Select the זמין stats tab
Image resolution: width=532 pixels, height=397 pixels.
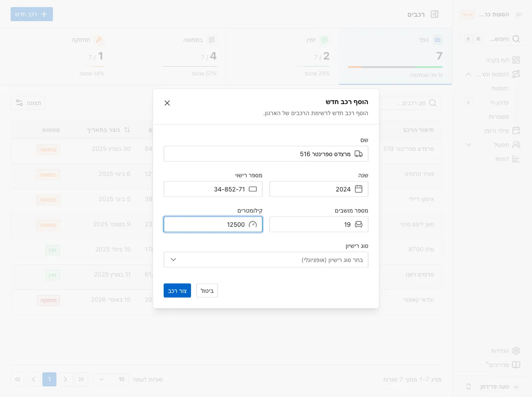point(283,56)
